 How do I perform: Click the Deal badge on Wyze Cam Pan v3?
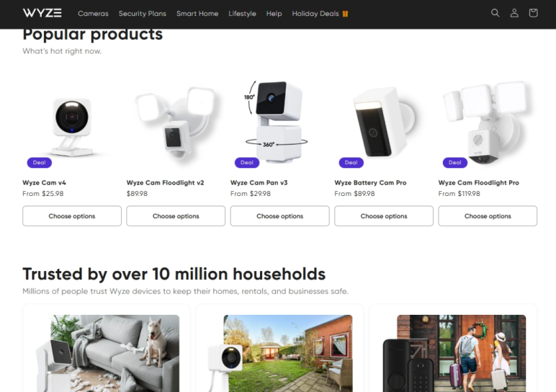click(247, 163)
